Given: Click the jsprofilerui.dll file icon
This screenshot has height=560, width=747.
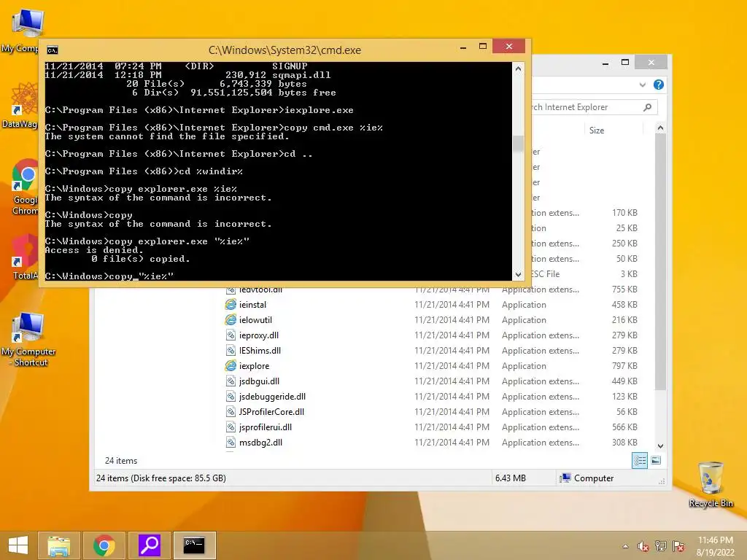Looking at the screenshot, I should click(x=231, y=427).
